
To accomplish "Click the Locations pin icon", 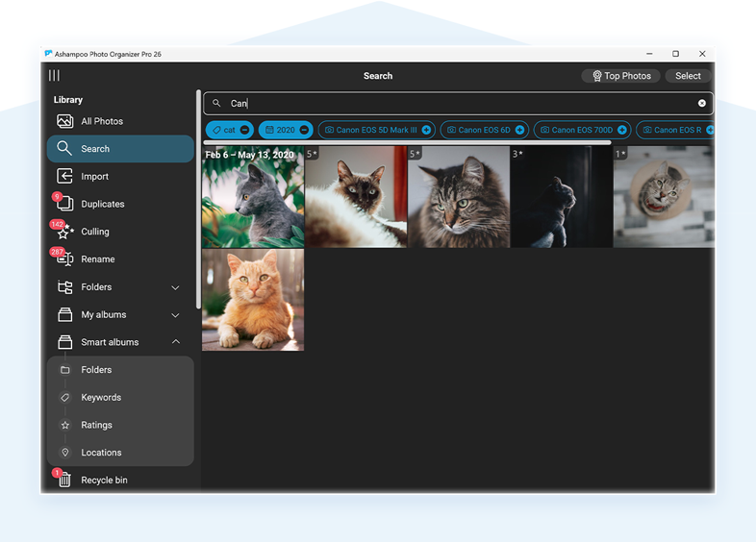I will pyautogui.click(x=65, y=453).
